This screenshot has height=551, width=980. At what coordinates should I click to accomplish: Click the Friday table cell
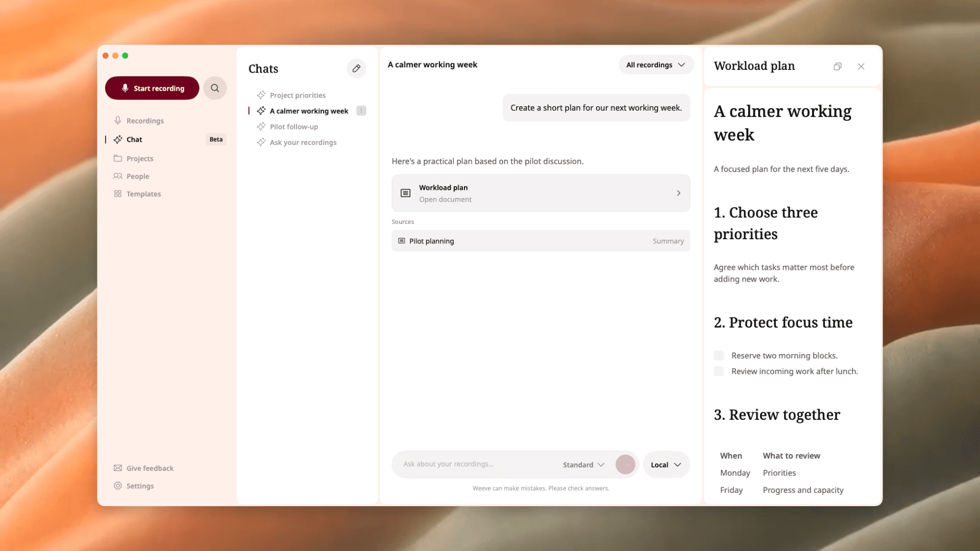[x=731, y=490]
